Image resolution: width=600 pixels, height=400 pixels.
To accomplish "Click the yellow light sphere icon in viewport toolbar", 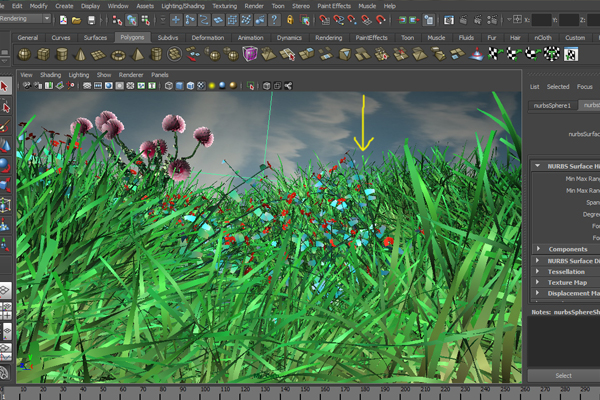I will (x=212, y=86).
